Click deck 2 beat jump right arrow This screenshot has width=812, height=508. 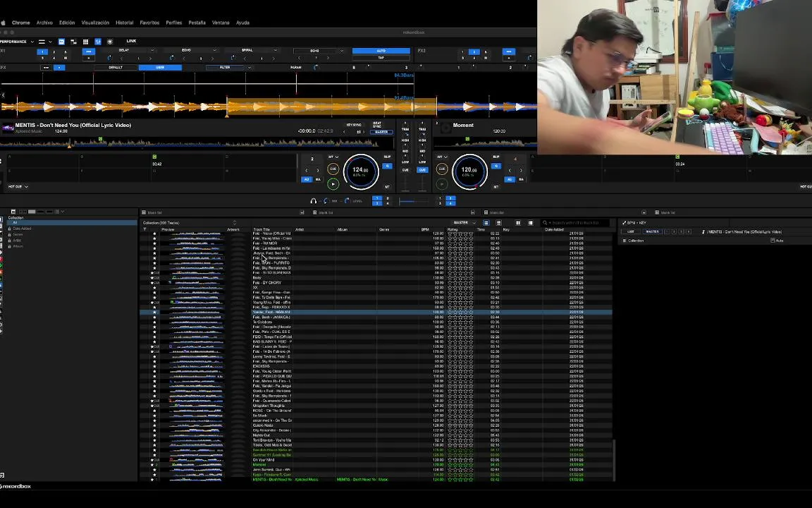click(x=521, y=170)
